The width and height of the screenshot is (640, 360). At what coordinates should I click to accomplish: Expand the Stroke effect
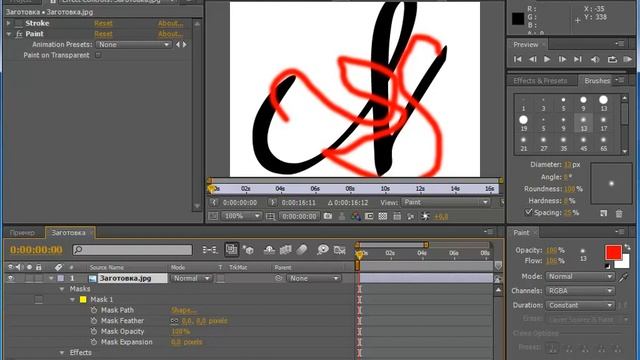pos(9,23)
